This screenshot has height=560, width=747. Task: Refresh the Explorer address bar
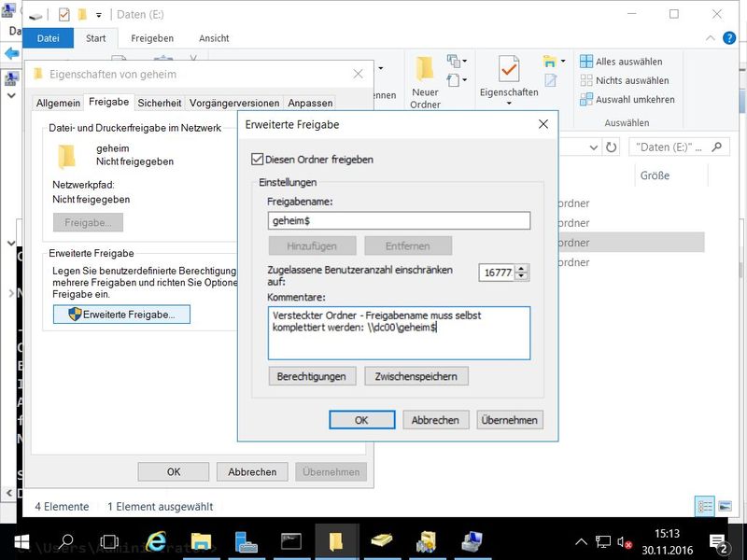[611, 147]
